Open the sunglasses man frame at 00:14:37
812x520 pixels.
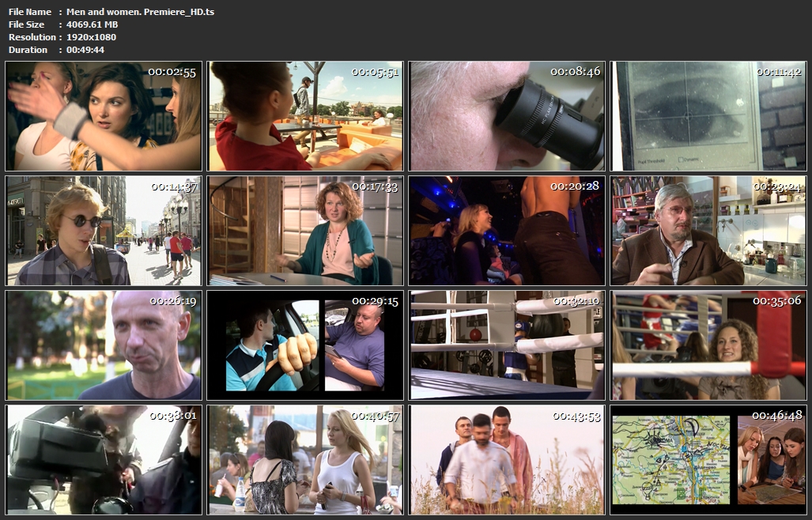click(x=104, y=231)
